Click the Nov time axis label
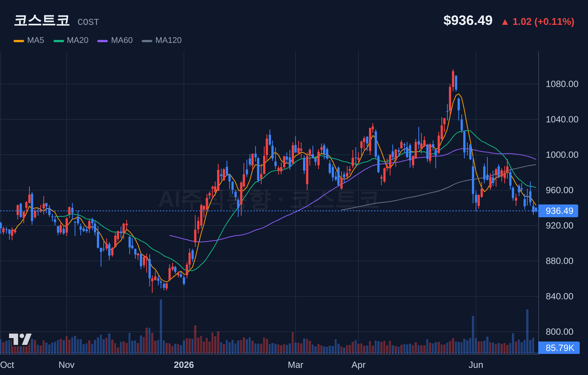This screenshot has height=375, width=588. click(67, 365)
